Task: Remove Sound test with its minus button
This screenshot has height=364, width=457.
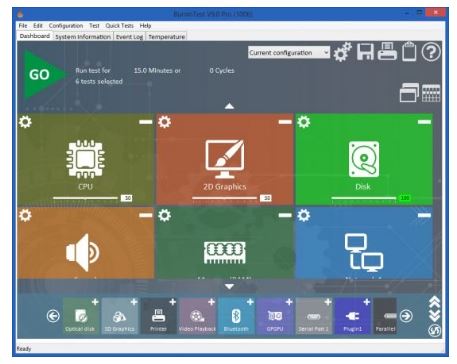Action: tap(146, 215)
